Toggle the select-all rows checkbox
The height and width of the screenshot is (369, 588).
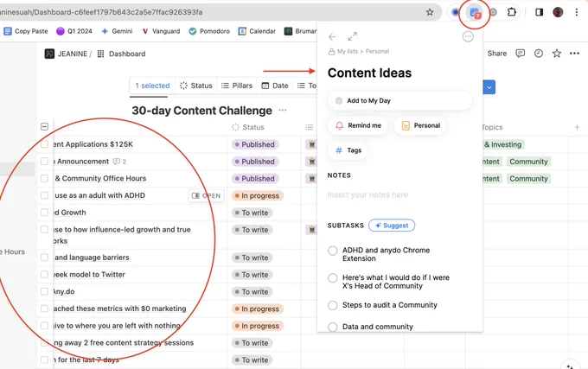click(x=44, y=127)
